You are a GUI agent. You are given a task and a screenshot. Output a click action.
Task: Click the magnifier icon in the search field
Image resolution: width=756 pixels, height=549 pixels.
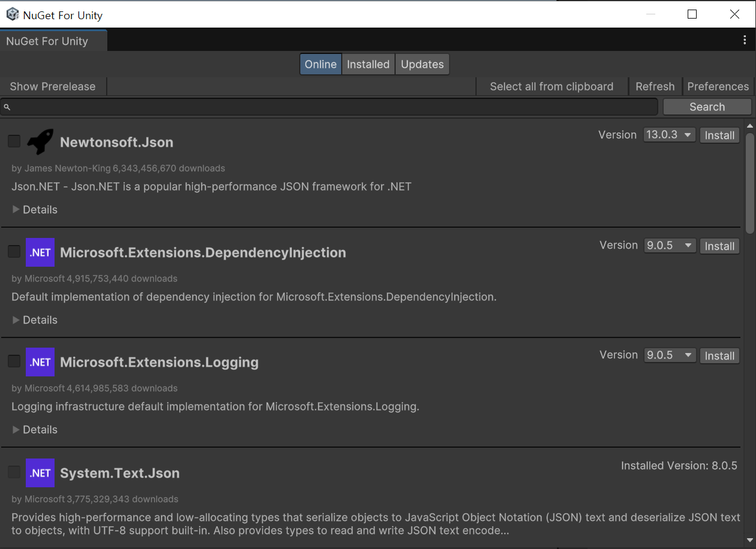pos(7,107)
